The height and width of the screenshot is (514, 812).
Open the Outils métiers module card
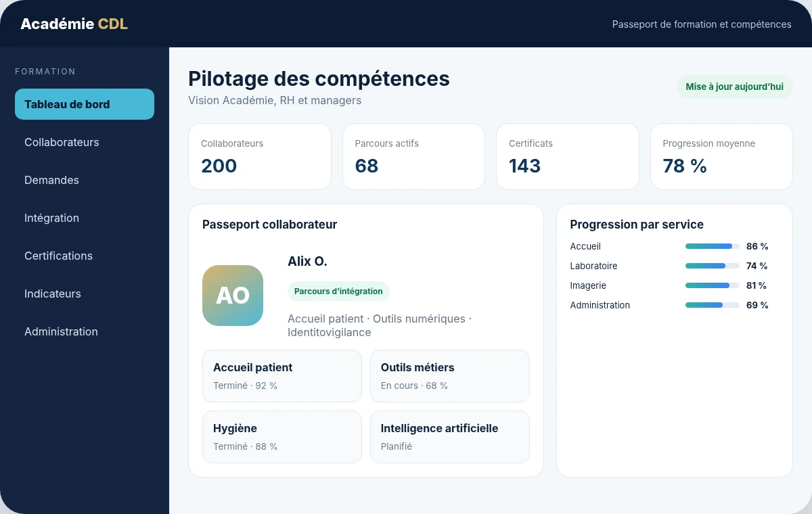click(x=450, y=376)
